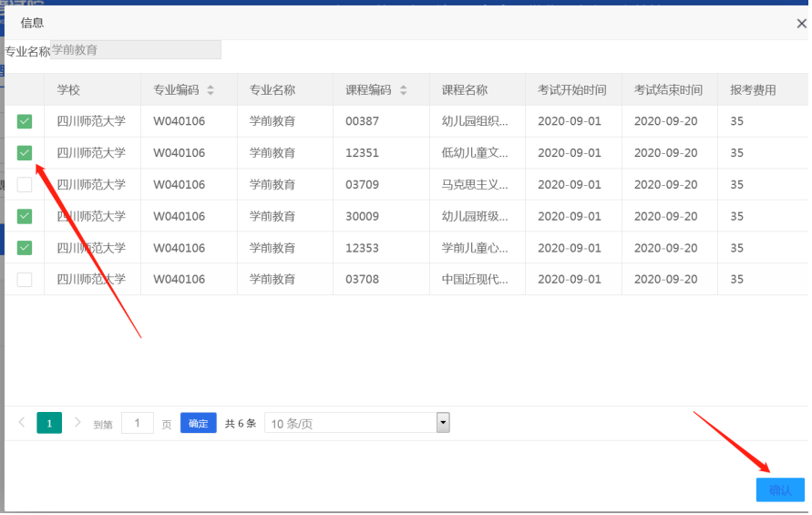Click the 专业名称 input field
The height and width of the screenshot is (515, 812).
[x=136, y=50]
